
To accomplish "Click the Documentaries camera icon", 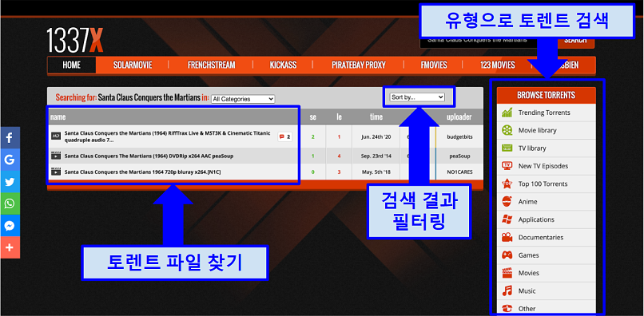I will pos(507,237).
